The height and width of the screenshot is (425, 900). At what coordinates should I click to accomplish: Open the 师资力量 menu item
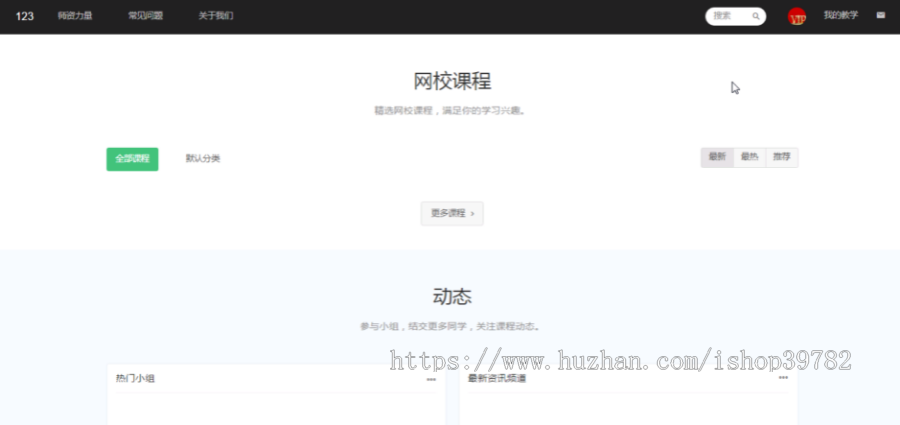[75, 16]
